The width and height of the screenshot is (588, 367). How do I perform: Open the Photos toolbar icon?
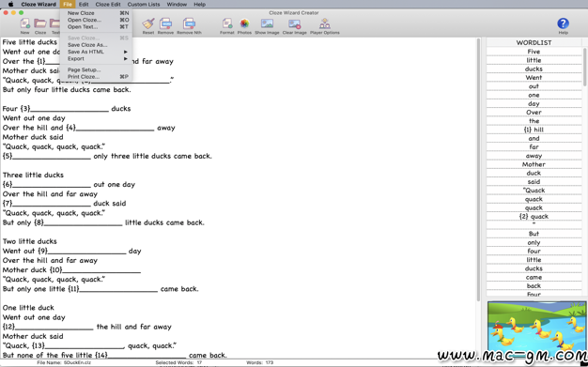click(244, 24)
